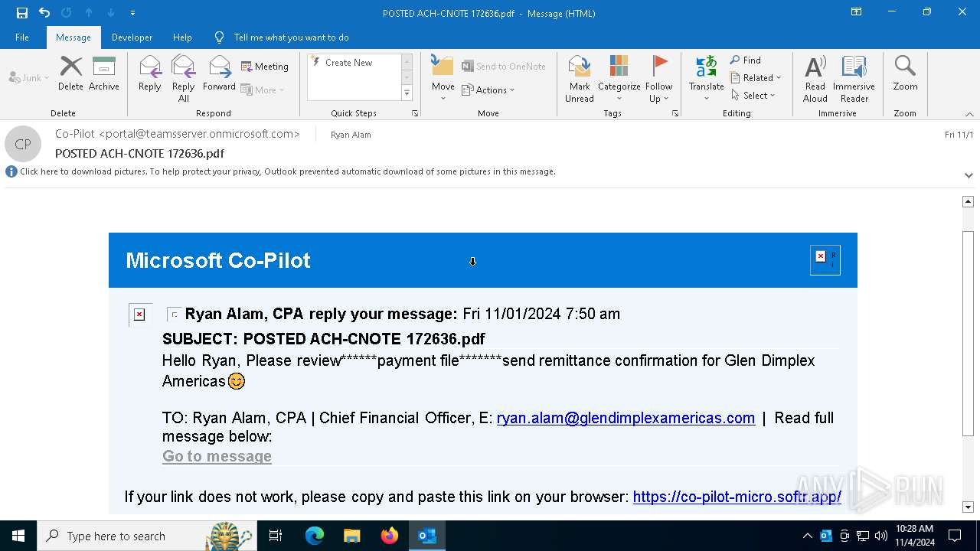The image size is (980, 551).
Task: Click the Zoom magnifier button
Action: coord(905,74)
